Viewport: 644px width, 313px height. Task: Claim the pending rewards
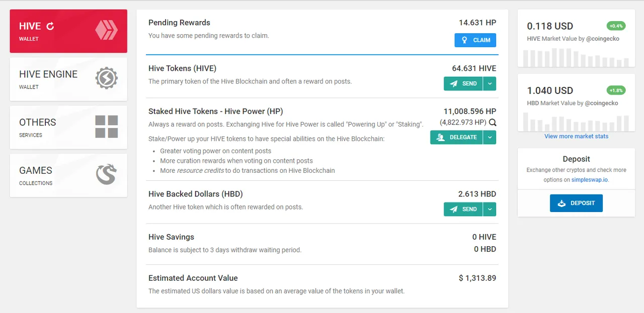click(475, 40)
